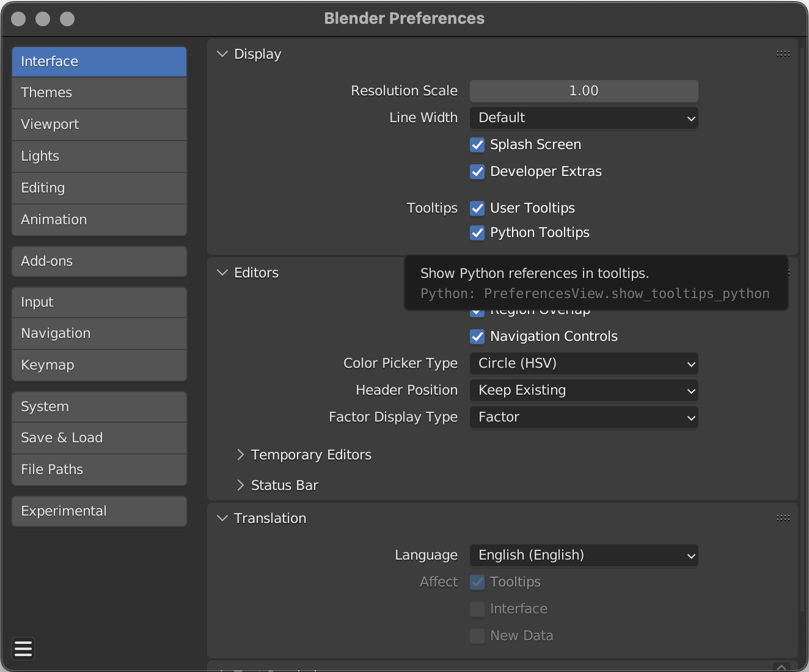Enable the Affect Interface checkbox
Viewport: 809px width, 672px height.
pyautogui.click(x=477, y=609)
